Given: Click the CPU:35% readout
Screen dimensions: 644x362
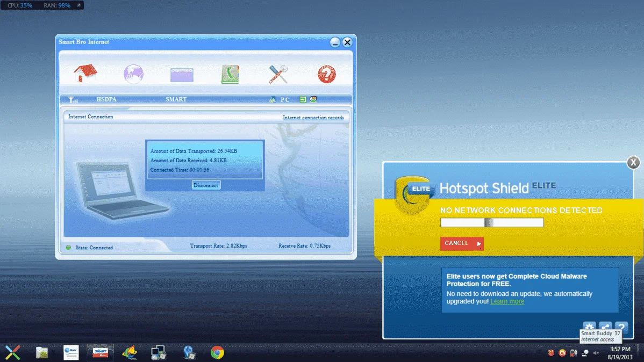Looking at the screenshot, I should [20, 5].
